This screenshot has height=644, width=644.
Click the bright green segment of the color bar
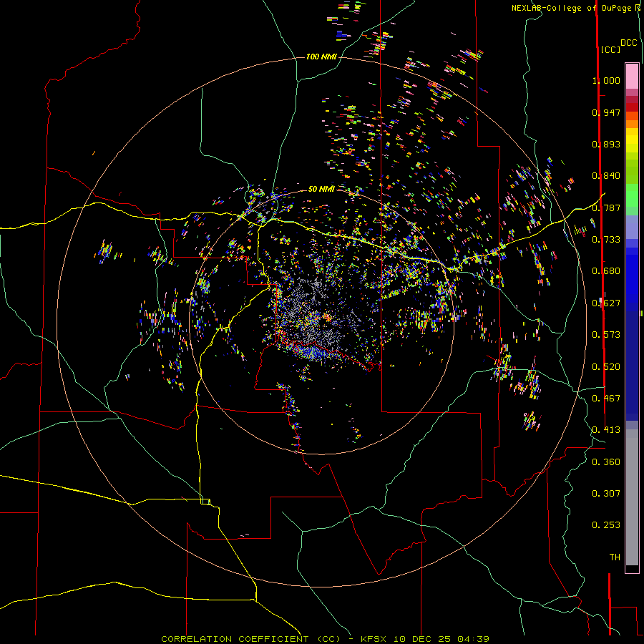coord(632,195)
